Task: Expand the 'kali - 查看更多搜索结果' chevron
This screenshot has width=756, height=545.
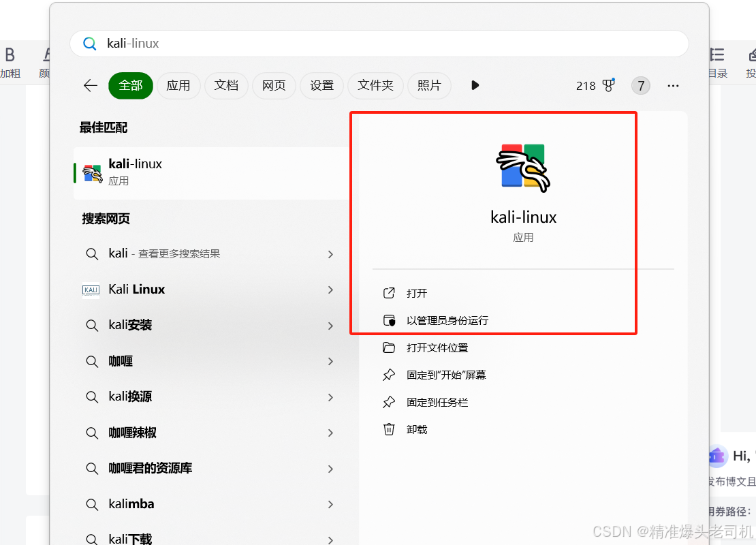Action: click(x=330, y=254)
